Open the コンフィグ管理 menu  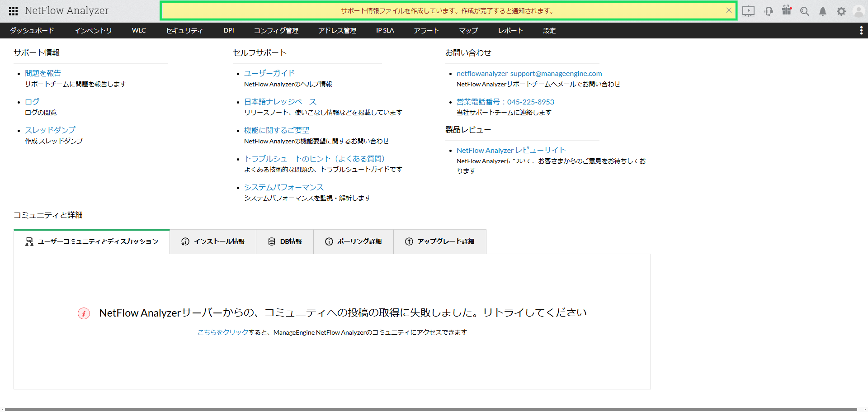coord(276,30)
